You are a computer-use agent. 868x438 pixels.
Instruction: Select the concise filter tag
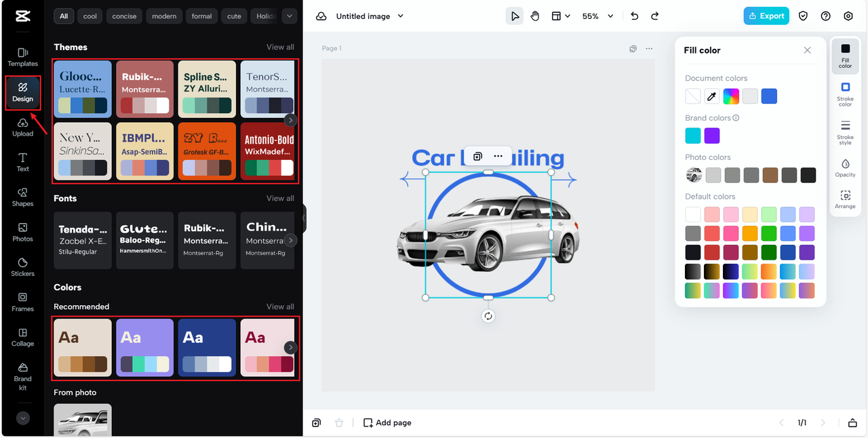(x=124, y=16)
